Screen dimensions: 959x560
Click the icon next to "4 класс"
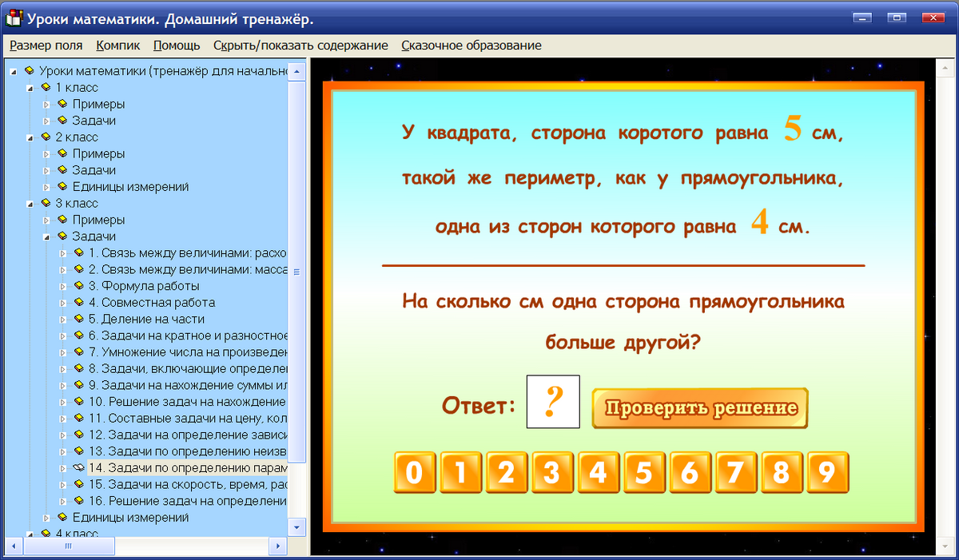44,533
